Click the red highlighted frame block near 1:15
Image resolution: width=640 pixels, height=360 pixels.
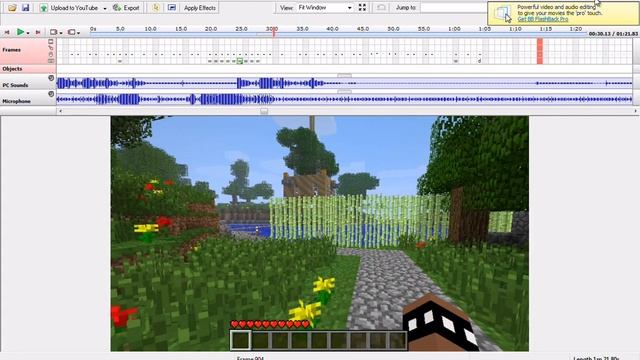[540, 51]
